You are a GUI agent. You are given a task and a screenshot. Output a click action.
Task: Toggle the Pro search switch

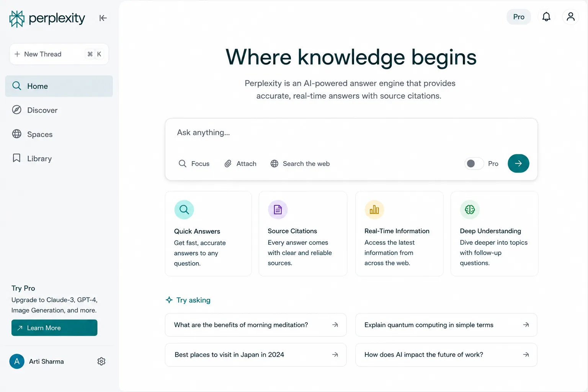(x=474, y=164)
